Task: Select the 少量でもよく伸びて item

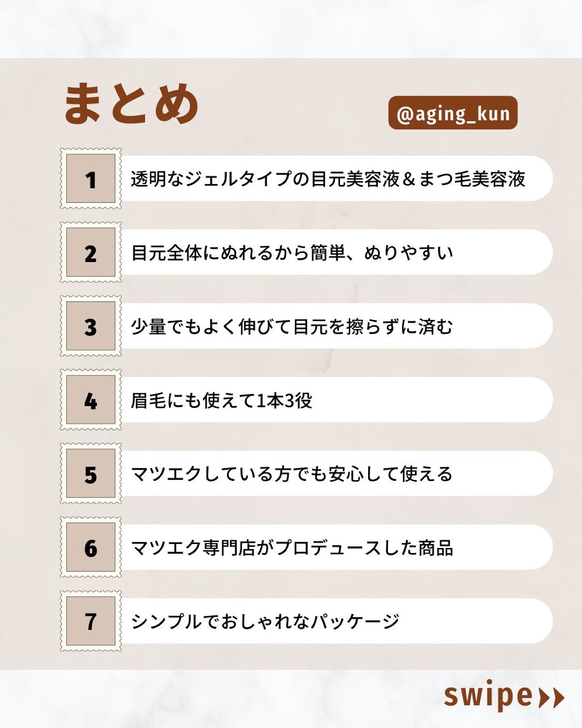Action: click(291, 327)
